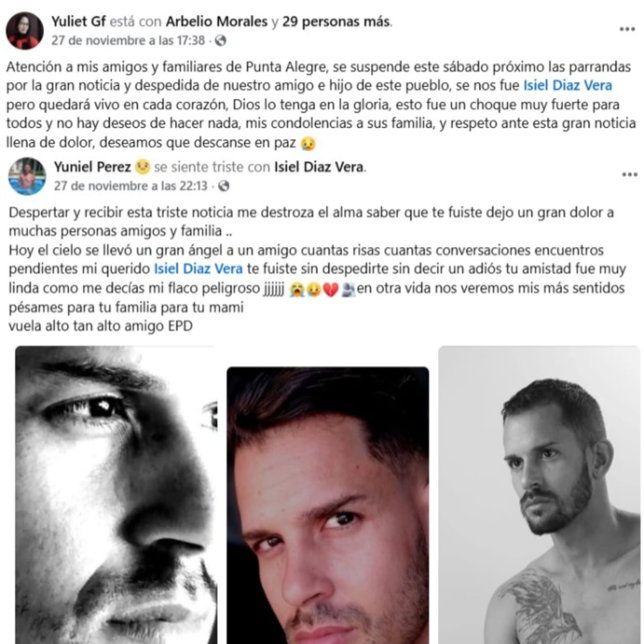Open Isiel Diaz Vera in the feeling header
Viewport: 644px width, 644px height.
pyautogui.click(x=319, y=167)
